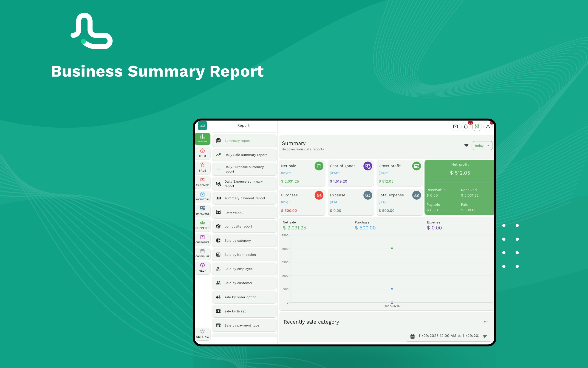Screen dimensions: 588x368
Task: Open the Configure sidebar section
Action: coord(202,253)
